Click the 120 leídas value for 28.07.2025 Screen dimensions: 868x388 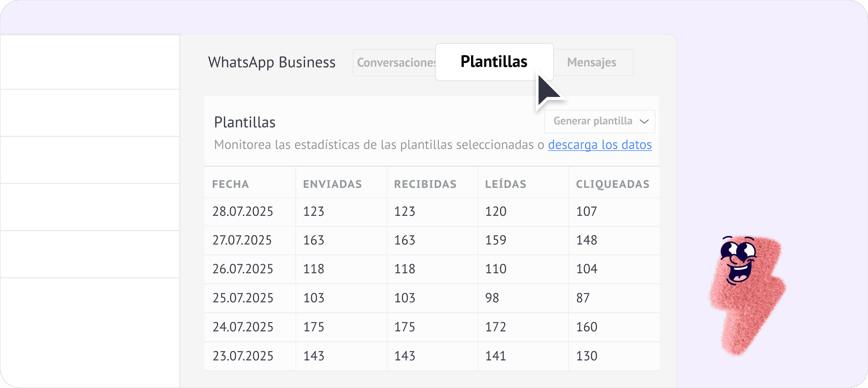coord(496,212)
